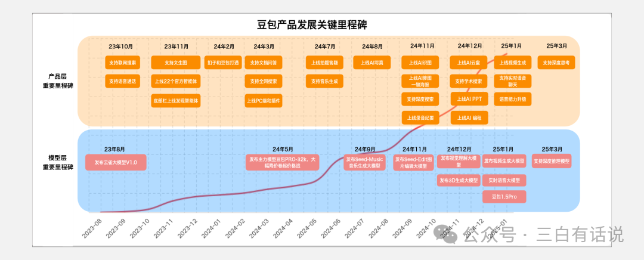
Task: Click the 上线AI写真 box
Action: (x=372, y=63)
